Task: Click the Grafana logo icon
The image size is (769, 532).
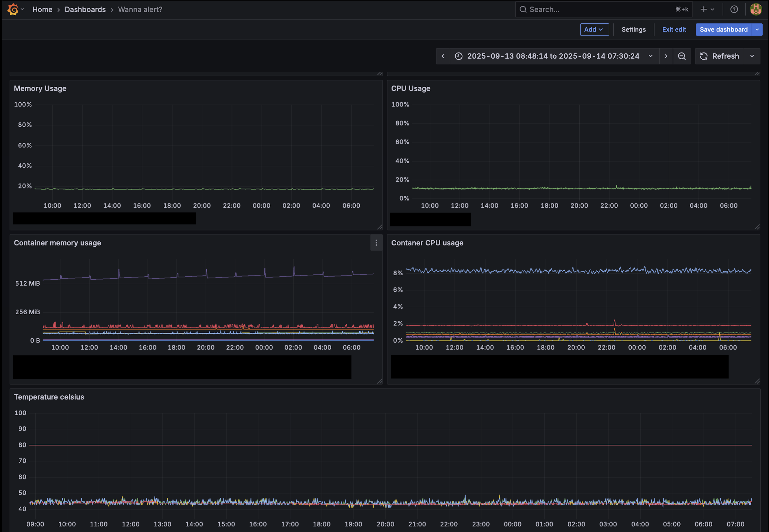Action: click(x=13, y=9)
